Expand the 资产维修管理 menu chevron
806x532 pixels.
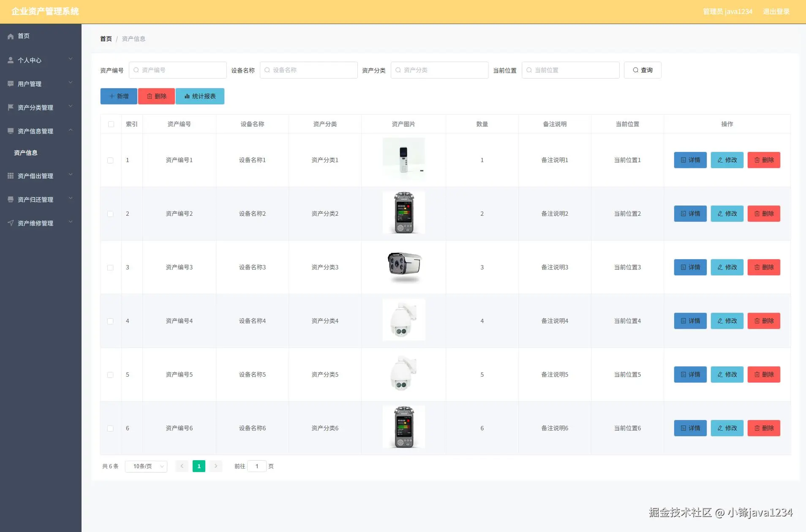[71, 222]
